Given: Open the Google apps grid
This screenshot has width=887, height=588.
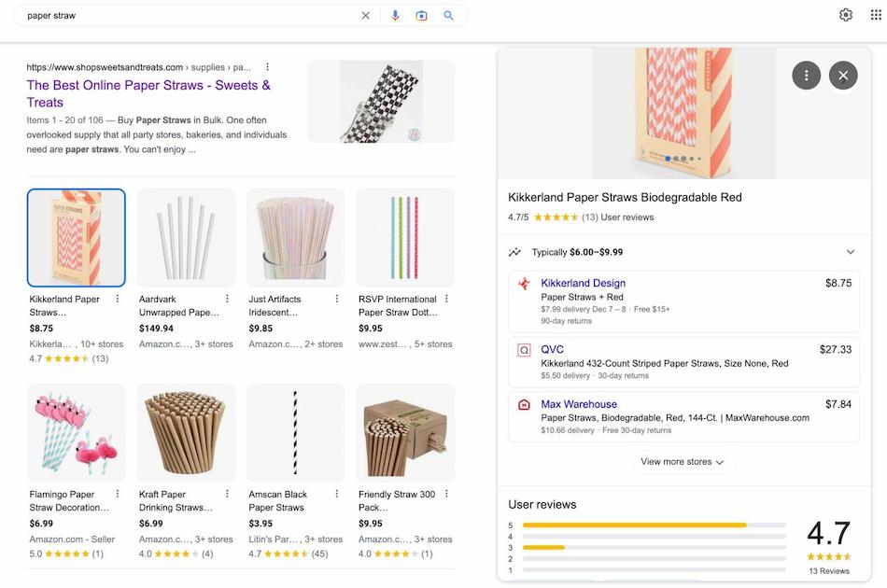Looking at the screenshot, I should coord(875,15).
